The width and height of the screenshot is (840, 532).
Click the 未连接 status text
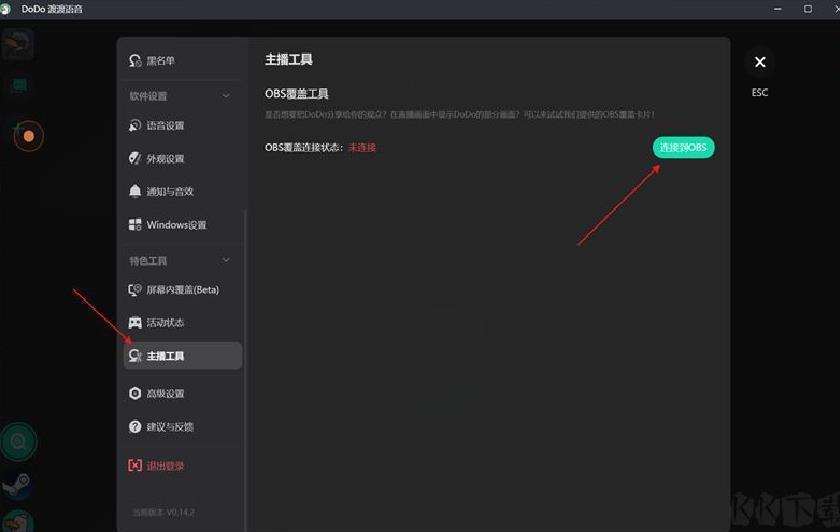pyautogui.click(x=362, y=147)
